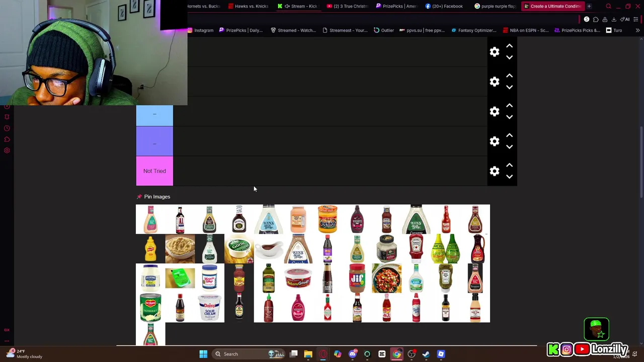Pick the Jif peanut butter image
This screenshot has width=644, height=362.
coord(357,278)
